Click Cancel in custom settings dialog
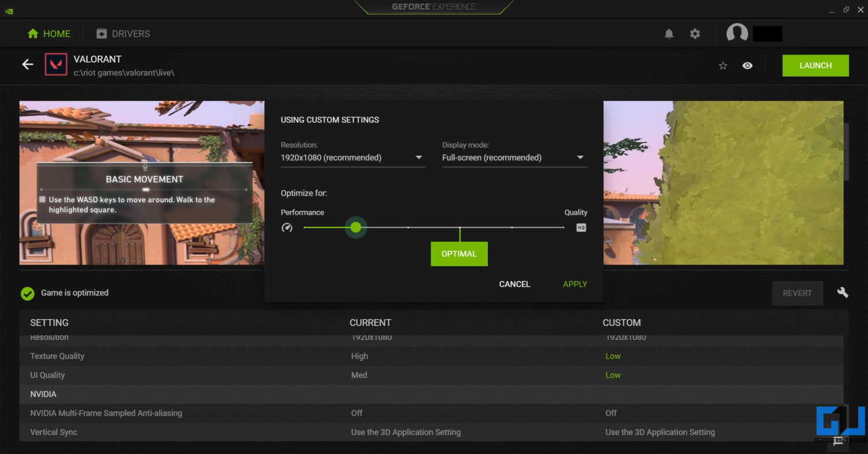This screenshot has height=454, width=868. click(514, 284)
